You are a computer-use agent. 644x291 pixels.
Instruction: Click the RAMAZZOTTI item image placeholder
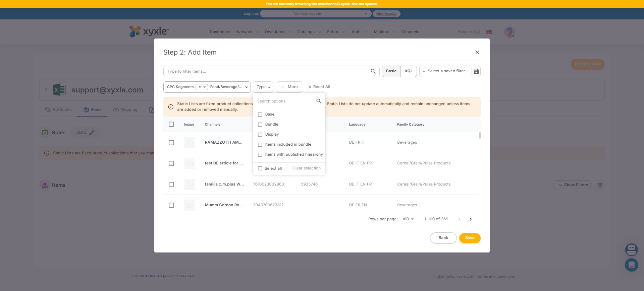[x=190, y=143]
